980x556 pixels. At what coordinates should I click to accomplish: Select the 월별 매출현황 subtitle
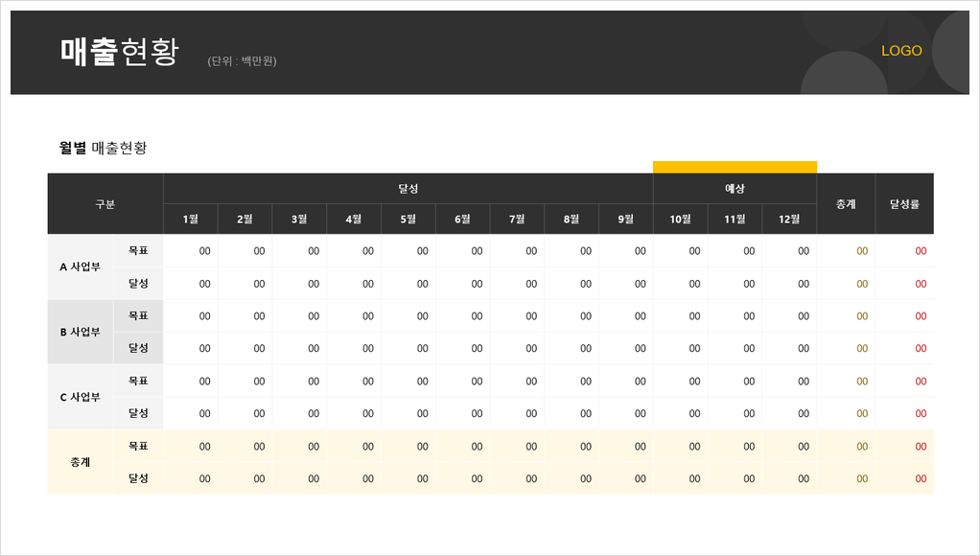coord(103,148)
